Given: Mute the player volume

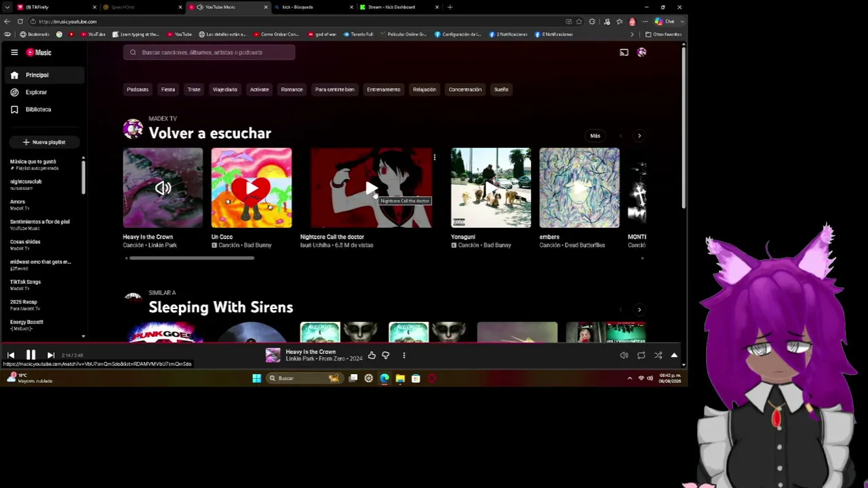Looking at the screenshot, I should pos(624,355).
